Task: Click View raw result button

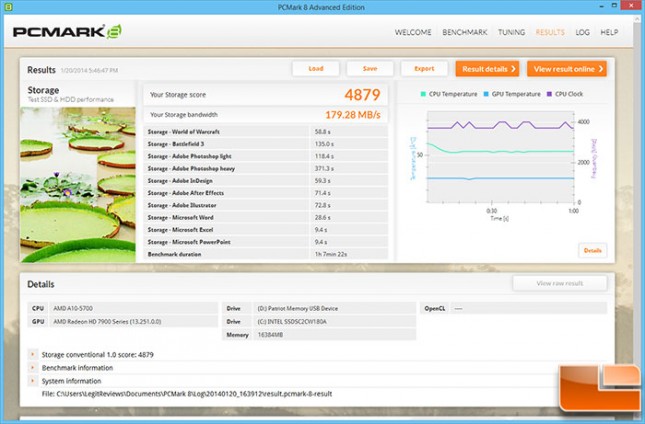Action: tap(559, 283)
